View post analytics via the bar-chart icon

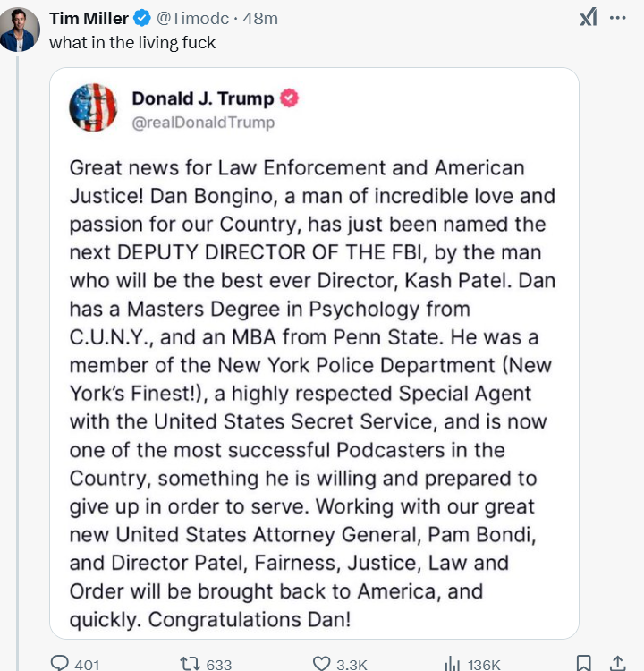click(453, 663)
